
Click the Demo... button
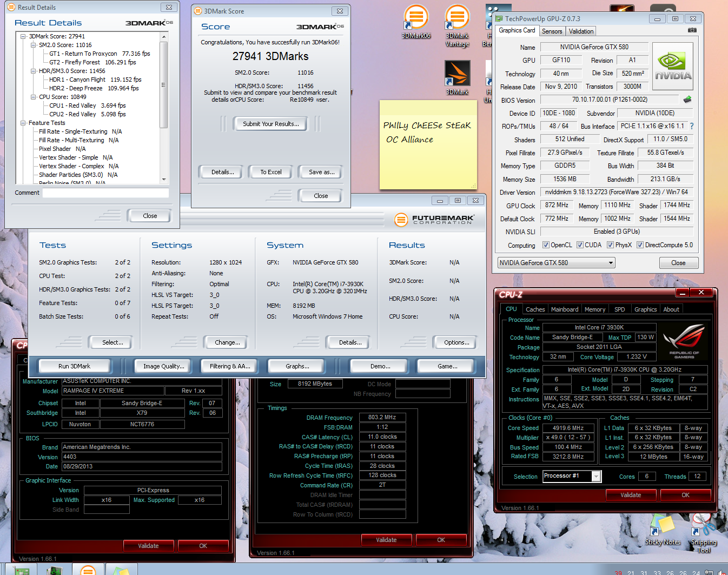tap(380, 366)
